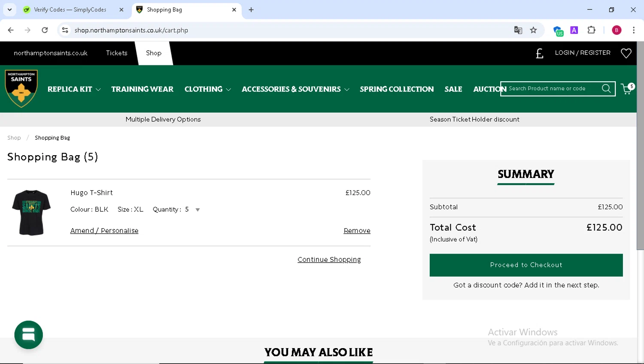The height and width of the screenshot is (364, 644).
Task: Expand the Clothing menu
Action: (x=208, y=89)
